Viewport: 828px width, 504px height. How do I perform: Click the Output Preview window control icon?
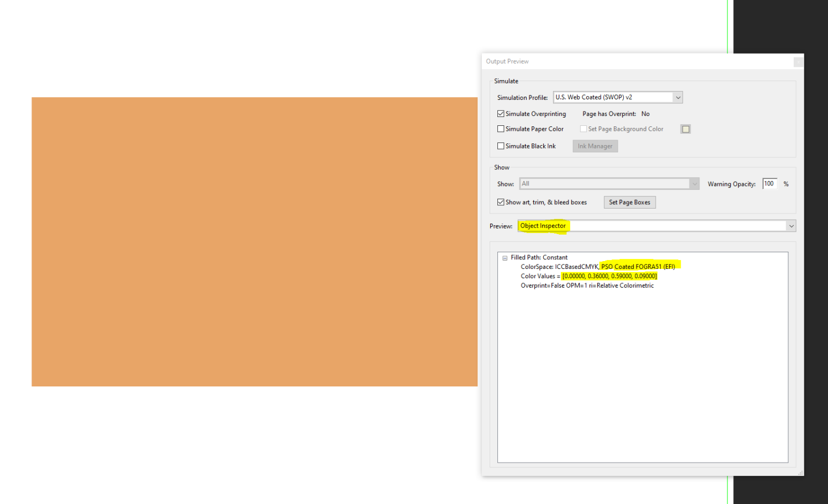point(798,62)
